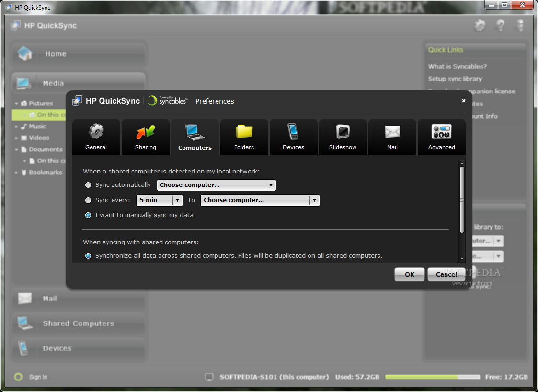Open the partly hidden library computer dropdown behind the dialog
Viewport: 538px width, 392px height.
(x=488, y=241)
